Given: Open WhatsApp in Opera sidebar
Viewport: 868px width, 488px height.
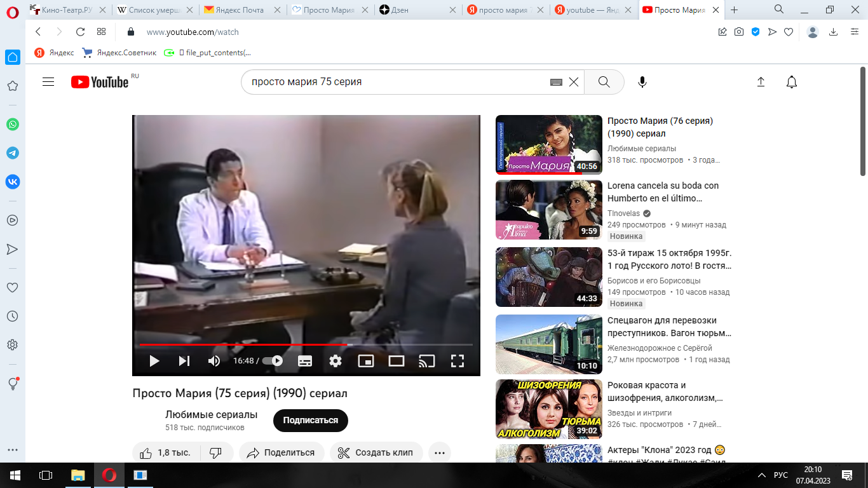Looking at the screenshot, I should pyautogui.click(x=13, y=125).
